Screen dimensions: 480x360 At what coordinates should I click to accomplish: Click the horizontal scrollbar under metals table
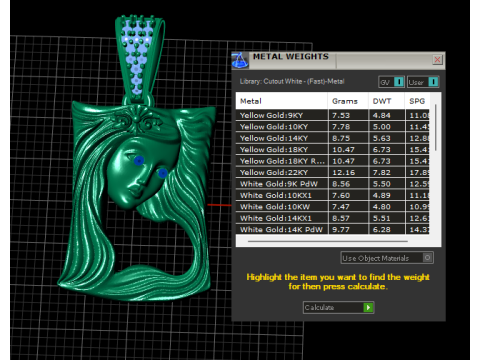tap(328, 241)
